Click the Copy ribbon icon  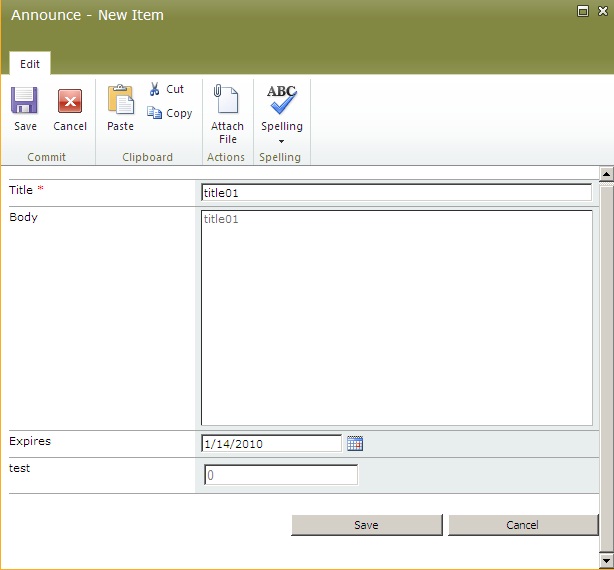pos(154,113)
